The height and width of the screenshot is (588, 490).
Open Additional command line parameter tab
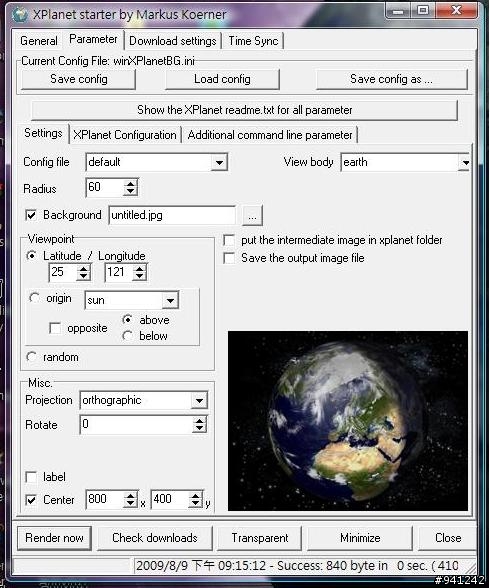coord(270,135)
